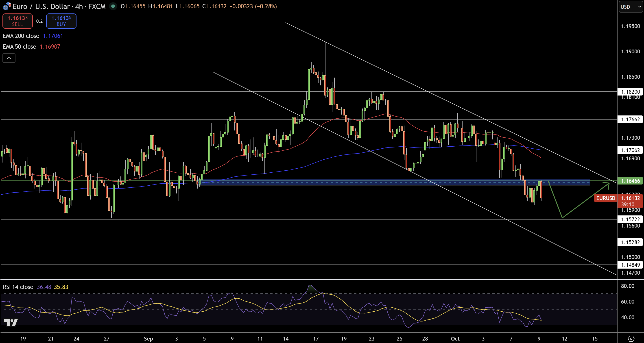Open the 4h interval selector

[x=79, y=6]
